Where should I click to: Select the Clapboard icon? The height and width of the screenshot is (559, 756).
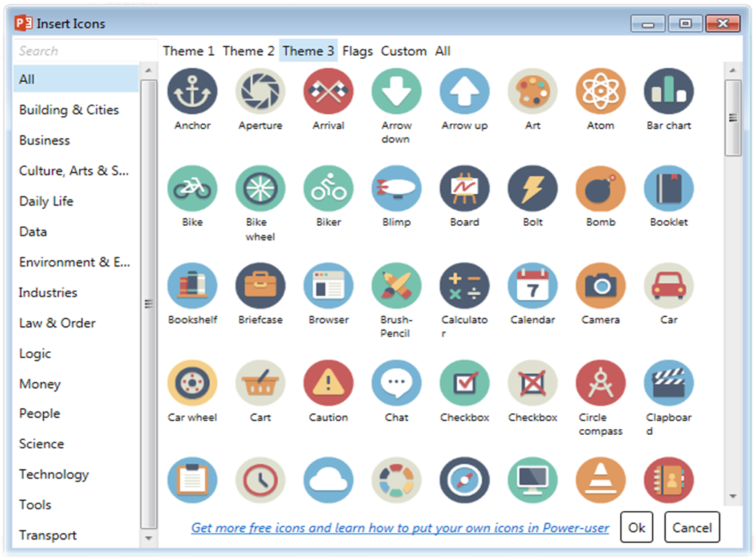click(668, 383)
